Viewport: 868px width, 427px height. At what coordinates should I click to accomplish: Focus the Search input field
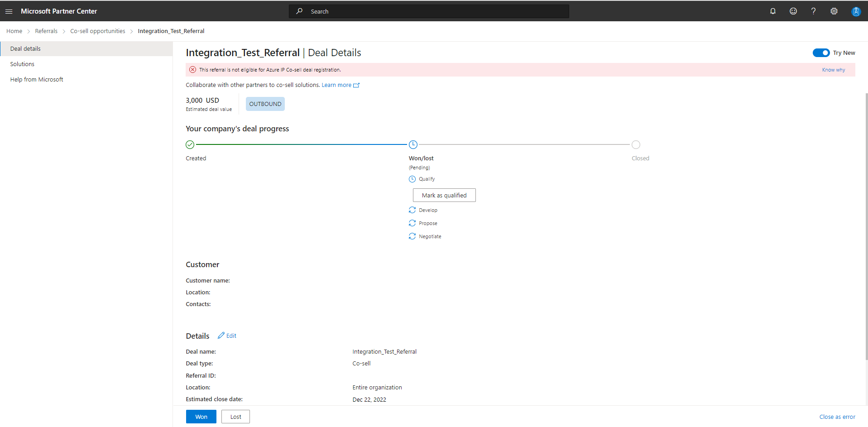(x=429, y=11)
